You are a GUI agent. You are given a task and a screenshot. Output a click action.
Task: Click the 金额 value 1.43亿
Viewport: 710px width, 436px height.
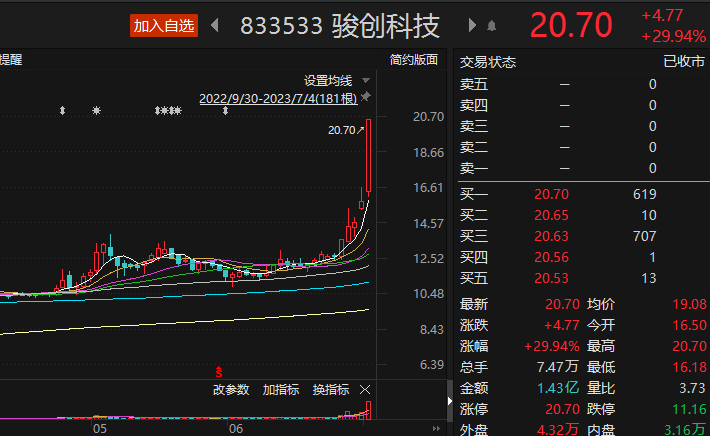(558, 388)
